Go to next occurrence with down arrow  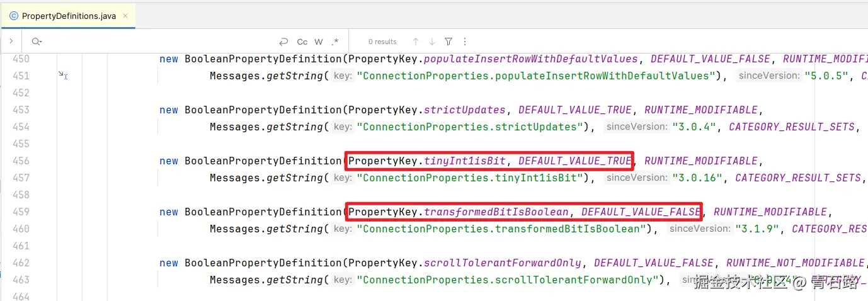[432, 42]
